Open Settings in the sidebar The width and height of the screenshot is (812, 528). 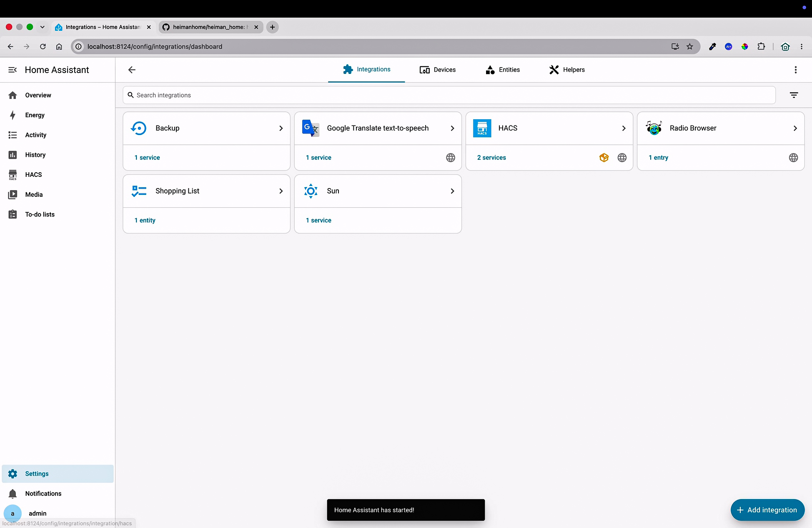tap(58, 474)
